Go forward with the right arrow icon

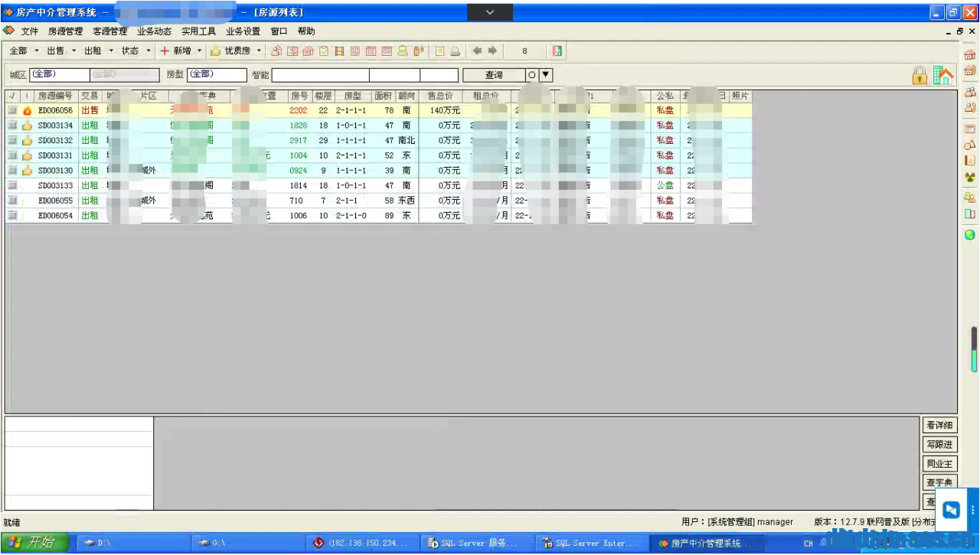click(x=492, y=51)
